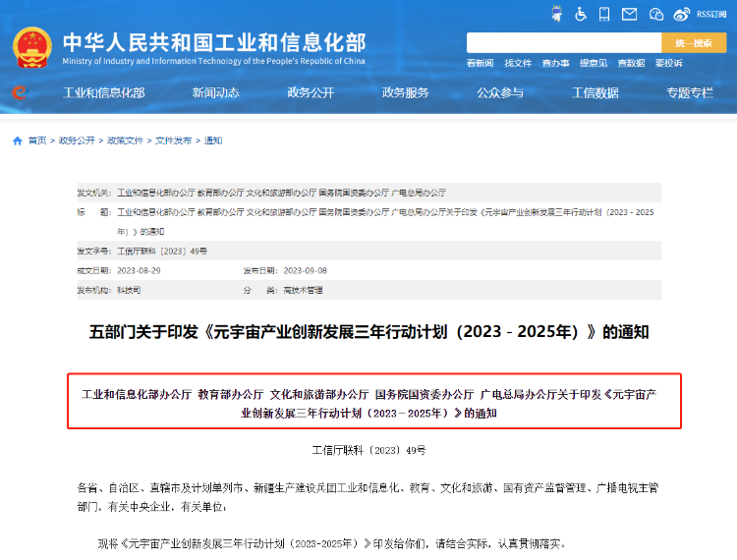Click the paragraph starting 各省、自治区、直辖市
The image size is (737, 560).
click(368, 497)
